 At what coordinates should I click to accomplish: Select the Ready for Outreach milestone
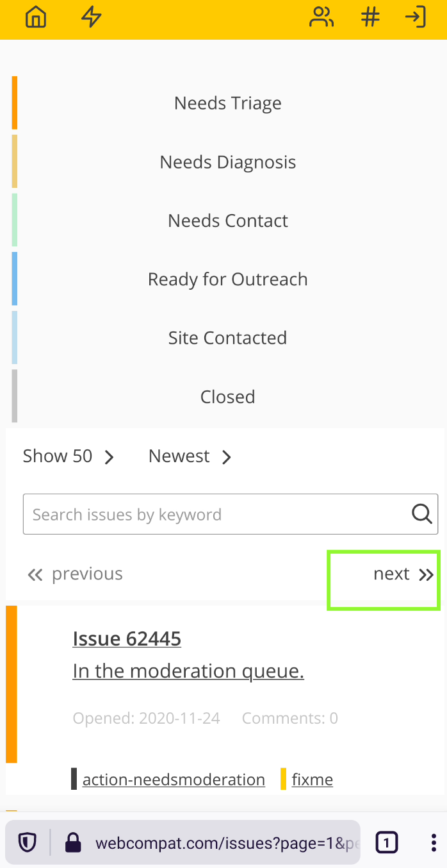tap(227, 279)
